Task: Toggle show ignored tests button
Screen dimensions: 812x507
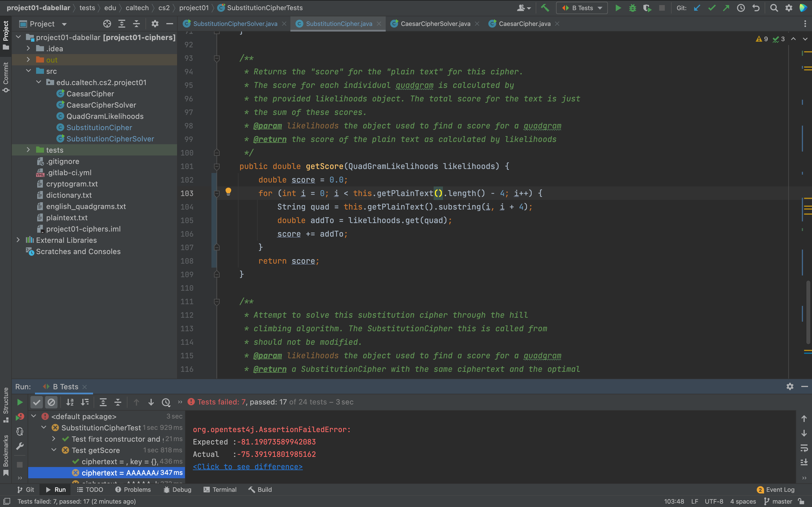Action: point(51,402)
